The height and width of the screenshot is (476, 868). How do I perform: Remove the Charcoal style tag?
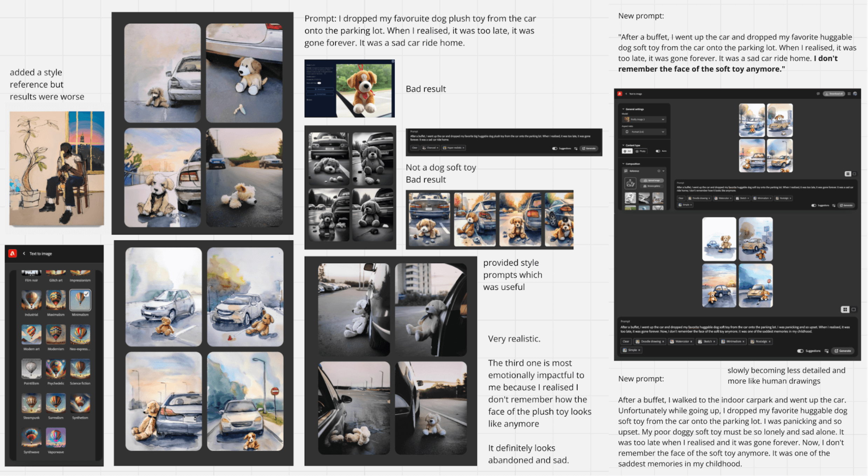pyautogui.click(x=437, y=148)
